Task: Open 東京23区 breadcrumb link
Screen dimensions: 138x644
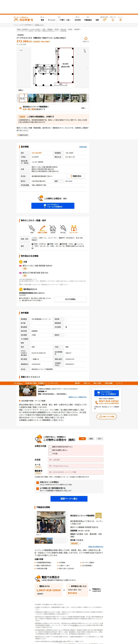Action: pos(63,29)
